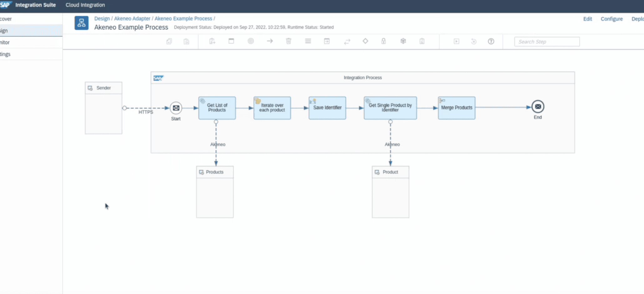The width and height of the screenshot is (644, 294).
Task: Select the Iterate over each product step
Action: (272, 108)
